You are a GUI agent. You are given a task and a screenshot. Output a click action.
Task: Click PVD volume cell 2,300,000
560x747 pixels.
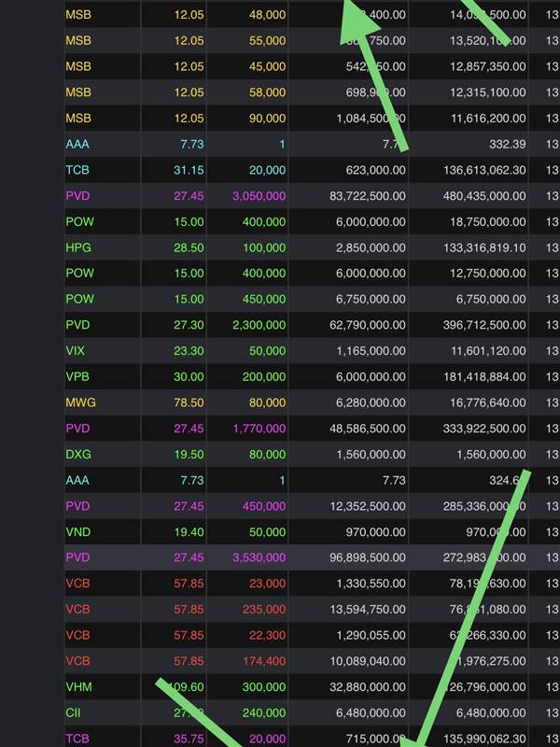255,325
